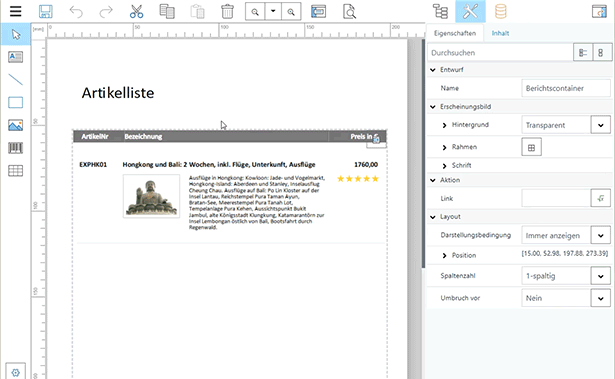615x379 pixels.
Task: Open the Umbruch vor Nein dropdown
Action: [x=600, y=298]
